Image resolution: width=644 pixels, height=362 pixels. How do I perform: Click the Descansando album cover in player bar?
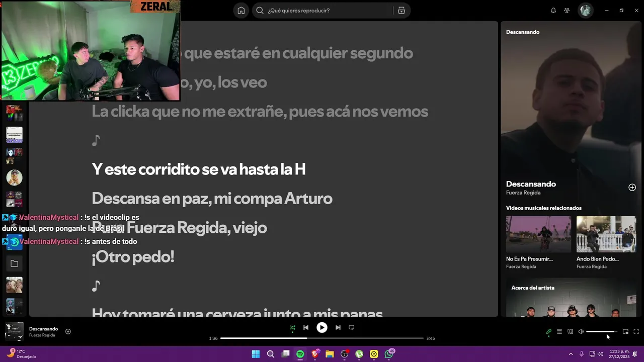(14, 332)
